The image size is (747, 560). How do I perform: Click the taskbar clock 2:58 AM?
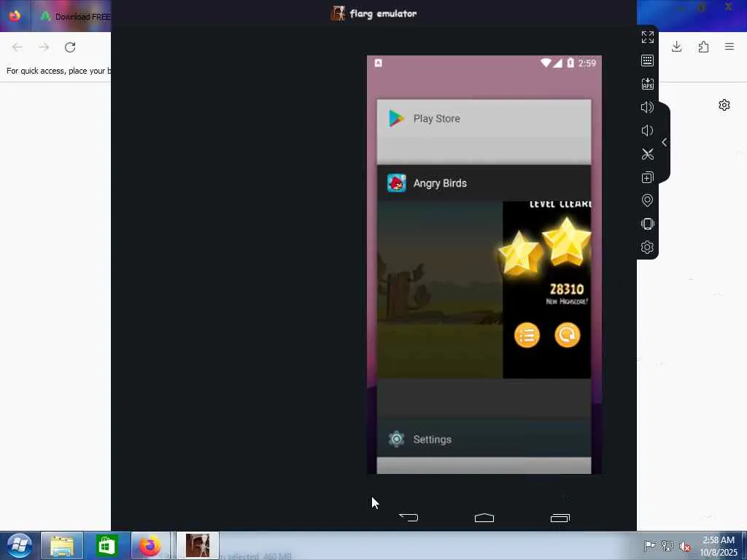pos(719,540)
